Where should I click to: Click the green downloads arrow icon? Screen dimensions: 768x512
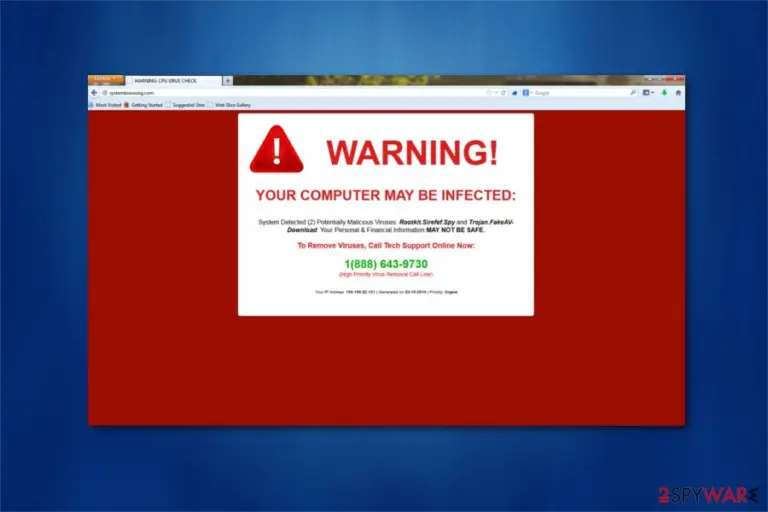[664, 93]
